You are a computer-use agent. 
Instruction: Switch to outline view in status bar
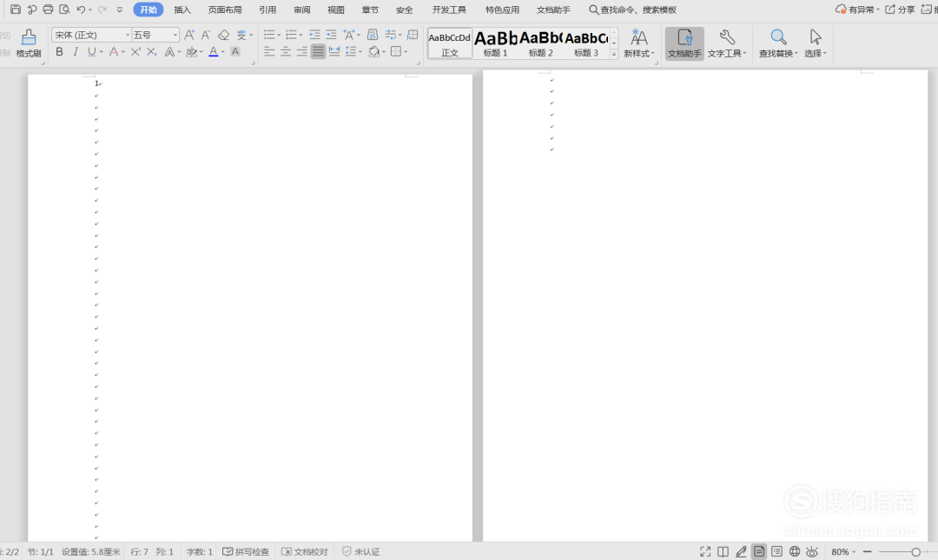coord(776,551)
